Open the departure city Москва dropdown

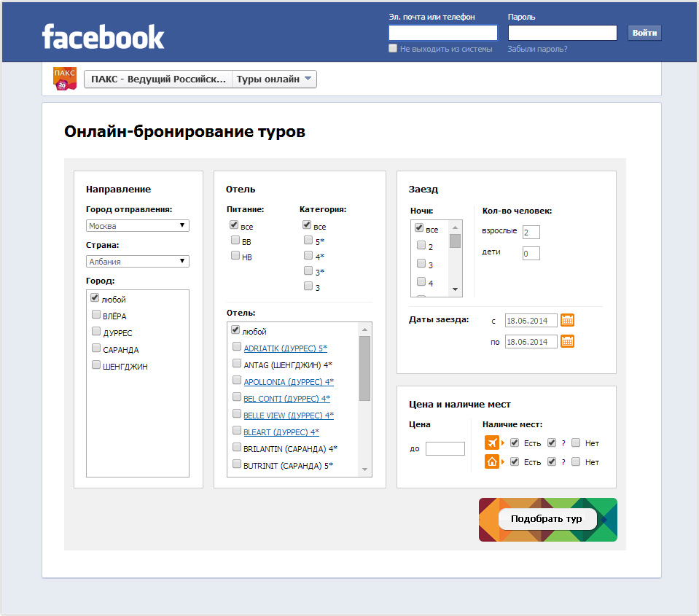click(137, 225)
